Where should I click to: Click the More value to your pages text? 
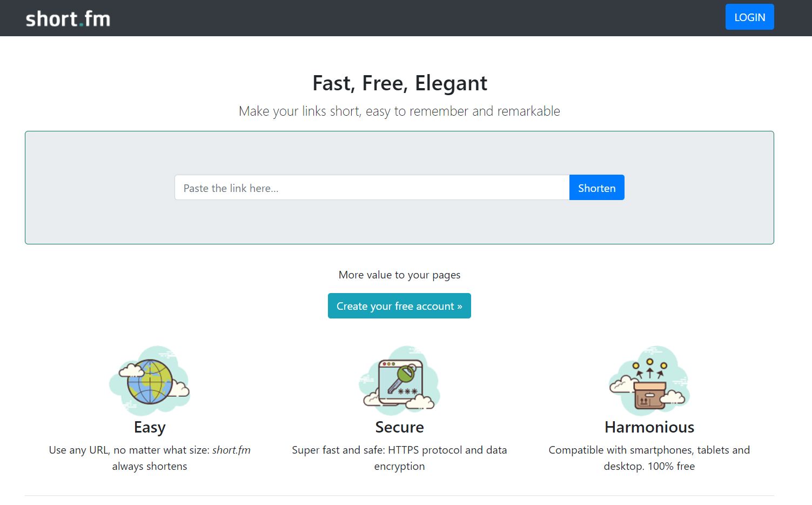[x=399, y=275]
